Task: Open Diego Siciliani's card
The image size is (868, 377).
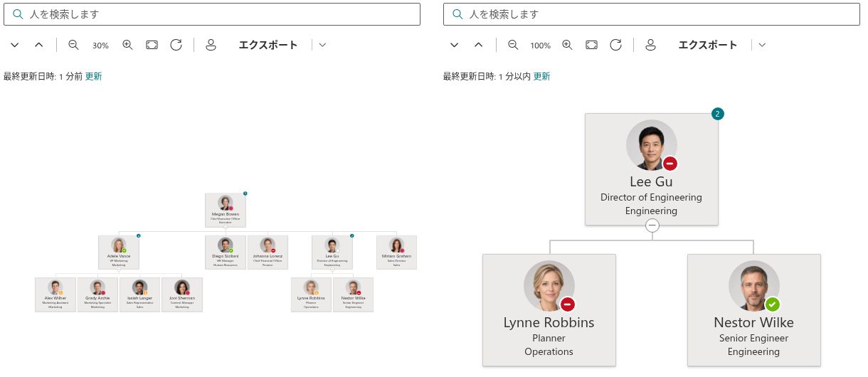Action: [226, 252]
